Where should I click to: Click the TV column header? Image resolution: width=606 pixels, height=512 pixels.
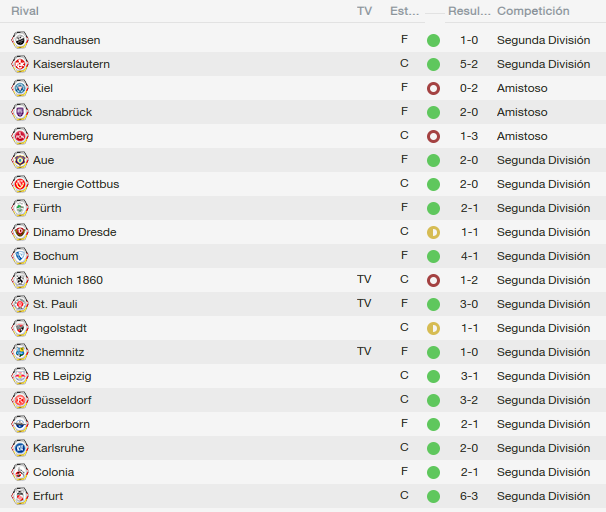(364, 11)
